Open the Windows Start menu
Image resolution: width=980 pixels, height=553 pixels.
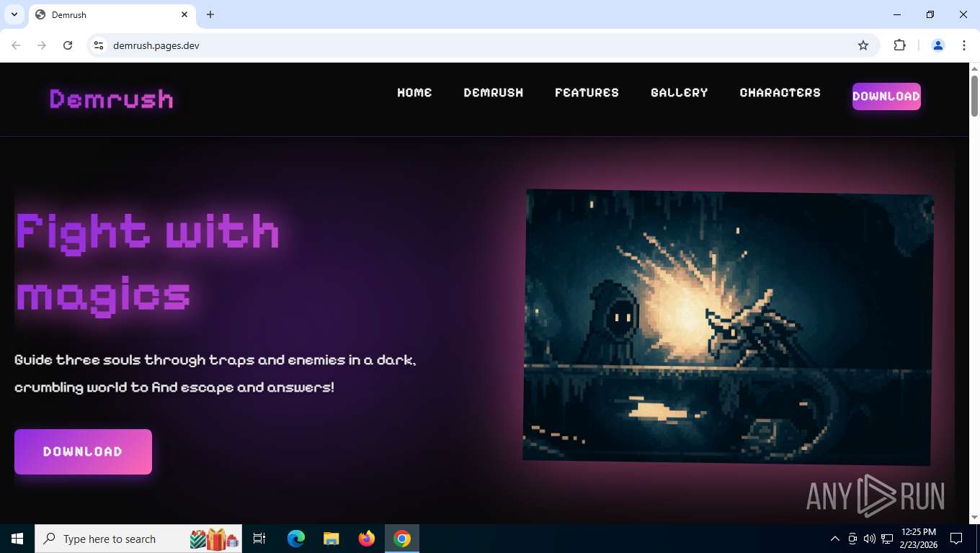pos(17,539)
